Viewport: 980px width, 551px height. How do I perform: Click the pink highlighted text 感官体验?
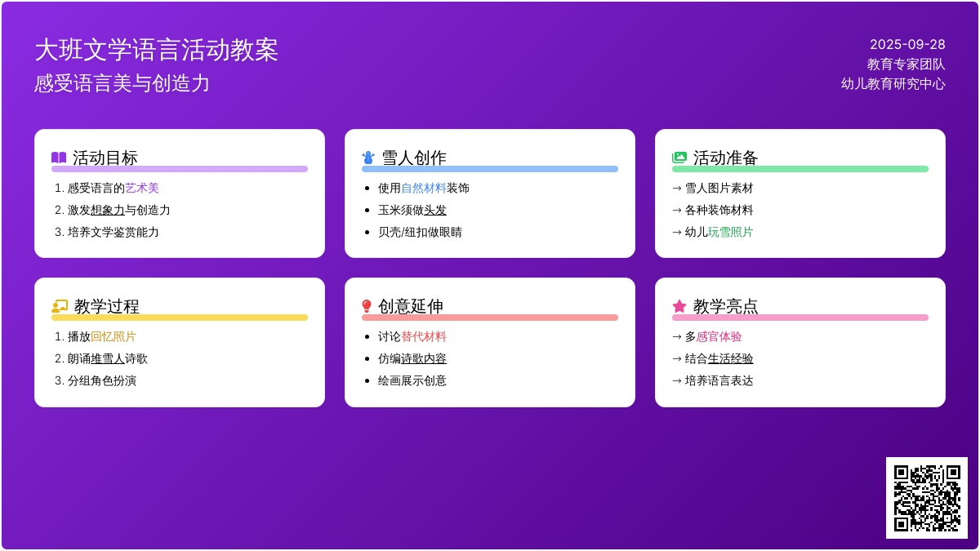coord(719,336)
